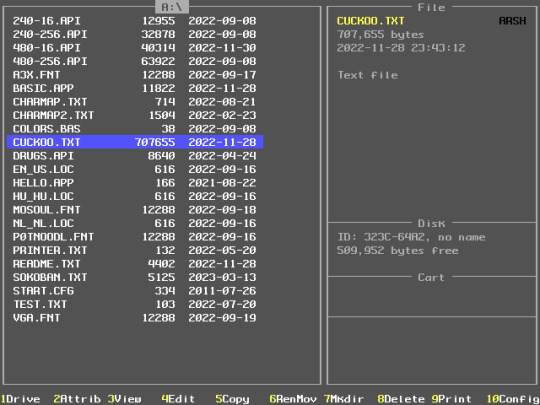This screenshot has height=405, width=540.
Task: Select VGA.FNT font file
Action: click(x=135, y=318)
